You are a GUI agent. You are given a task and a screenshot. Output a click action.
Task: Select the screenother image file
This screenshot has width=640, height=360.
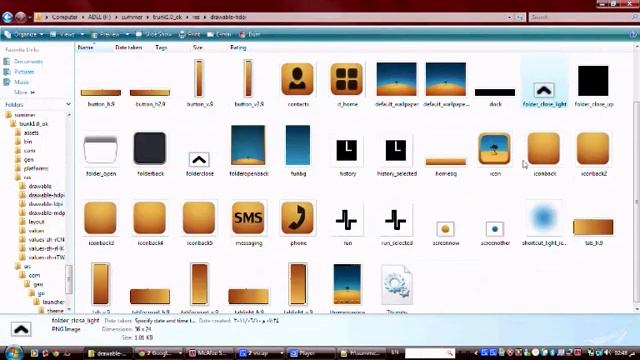pos(495,233)
